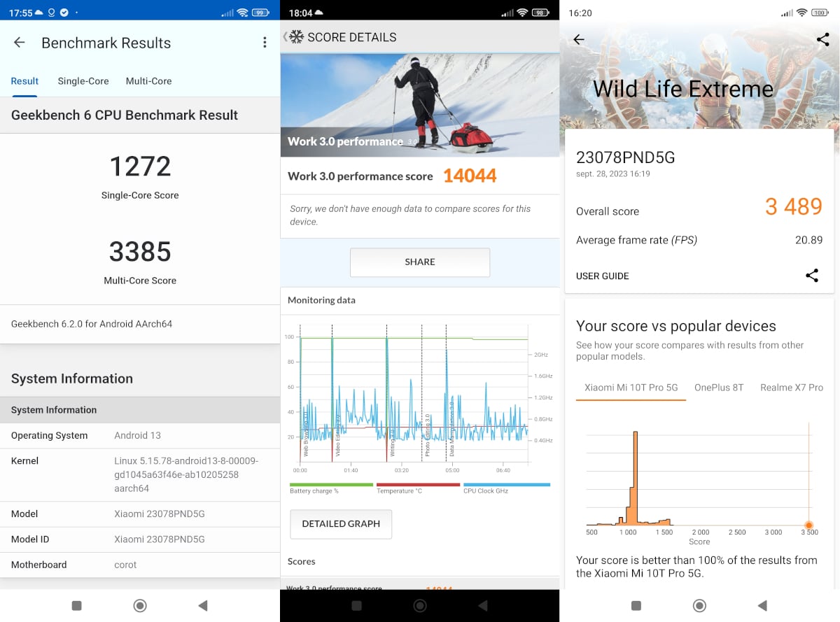840x622 pixels.
Task: Open the USER GUIDE link
Action: (x=603, y=276)
